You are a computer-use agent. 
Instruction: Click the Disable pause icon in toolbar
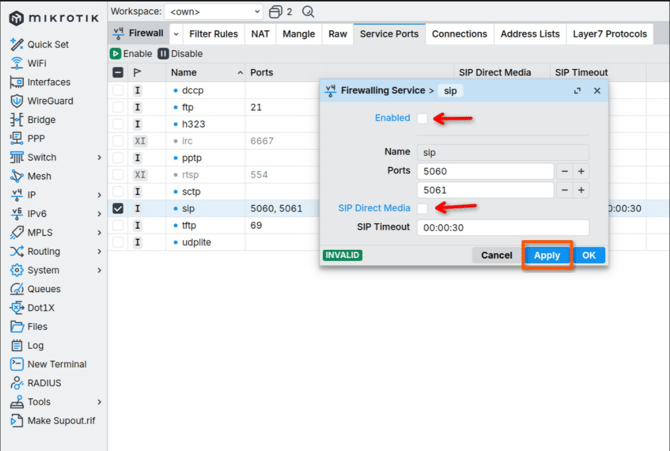pyautogui.click(x=163, y=53)
